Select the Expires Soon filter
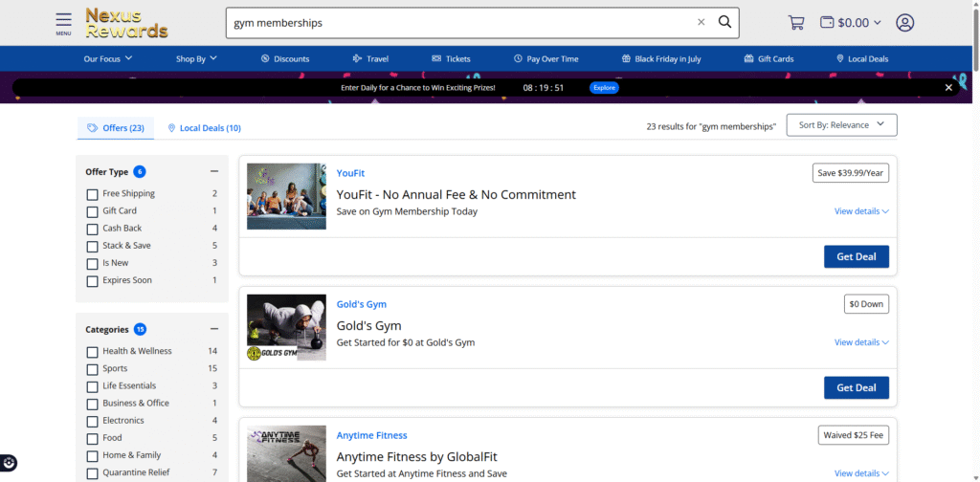The image size is (980, 482). pyautogui.click(x=92, y=281)
